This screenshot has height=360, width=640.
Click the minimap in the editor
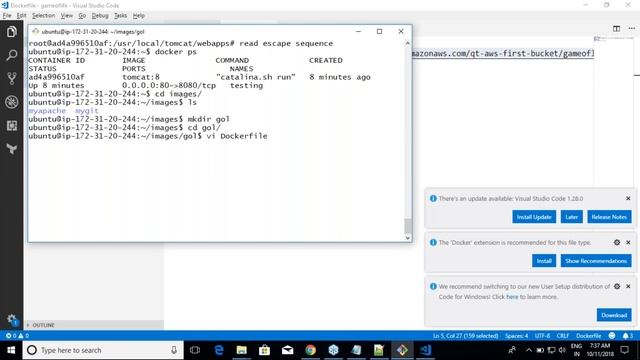click(613, 39)
